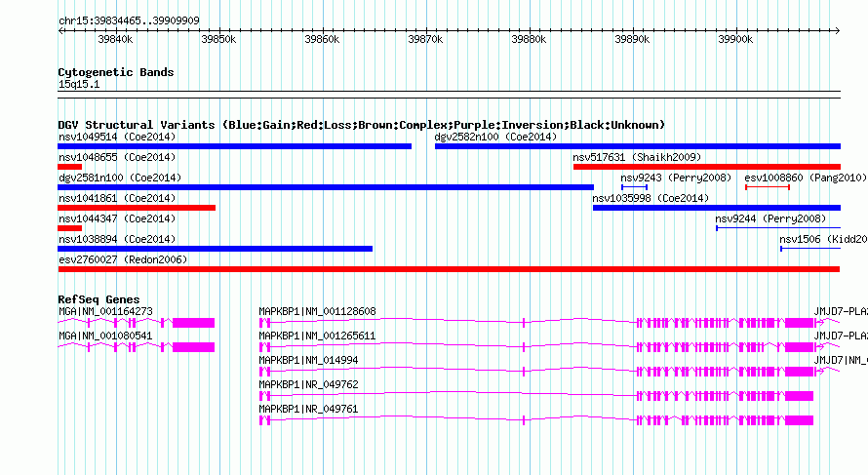Select the RefSeq Genes track title
This screenshot has height=475, width=868.
tap(99, 299)
